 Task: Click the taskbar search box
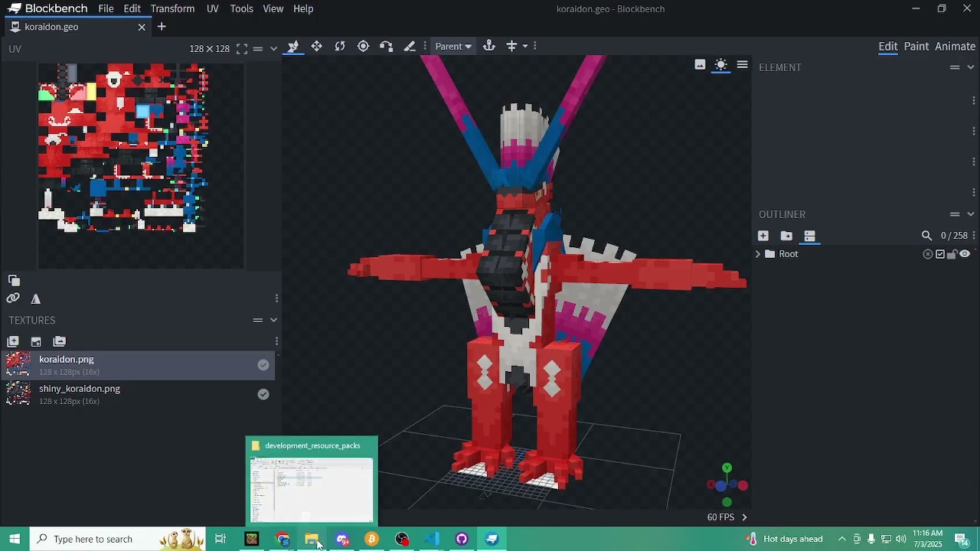point(118,539)
